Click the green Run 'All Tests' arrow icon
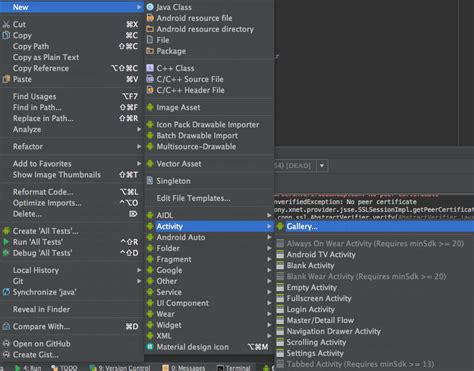The height and width of the screenshot is (371, 474). coord(6,242)
